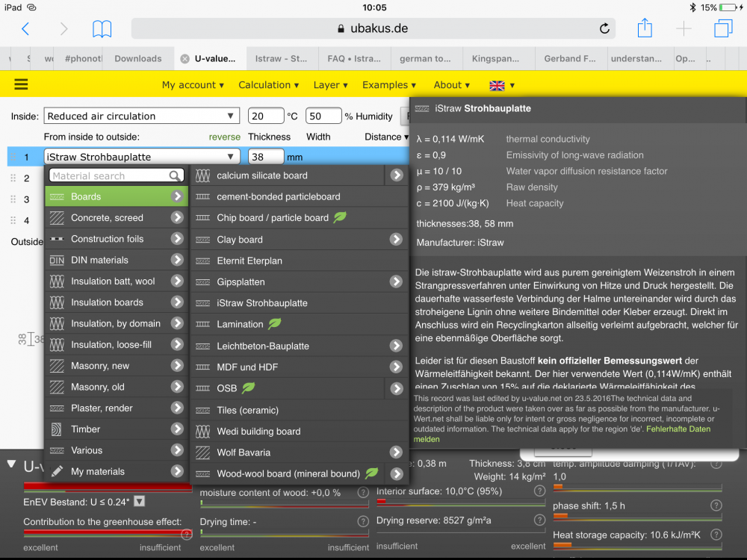Open the About menu
Screen dimensions: 747x560
pyautogui.click(x=452, y=85)
